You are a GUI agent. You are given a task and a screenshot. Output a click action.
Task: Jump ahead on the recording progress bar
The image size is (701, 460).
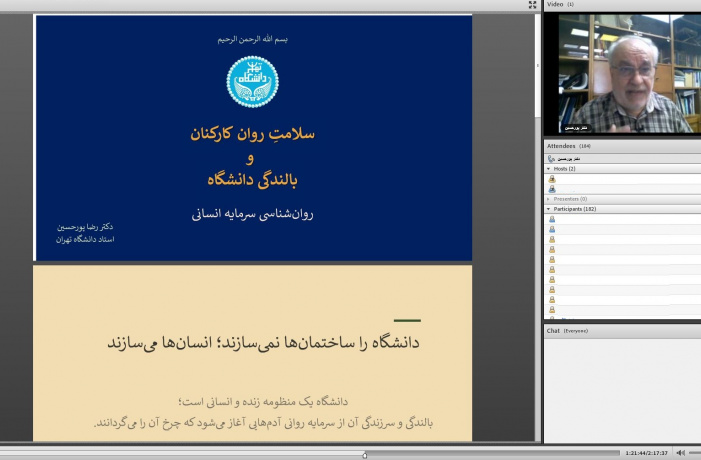point(492,453)
